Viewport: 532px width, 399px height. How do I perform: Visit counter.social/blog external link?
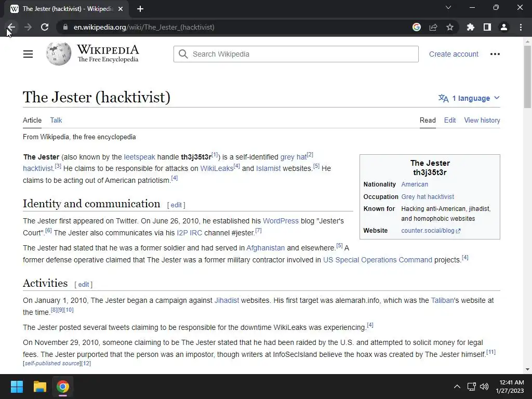431,231
